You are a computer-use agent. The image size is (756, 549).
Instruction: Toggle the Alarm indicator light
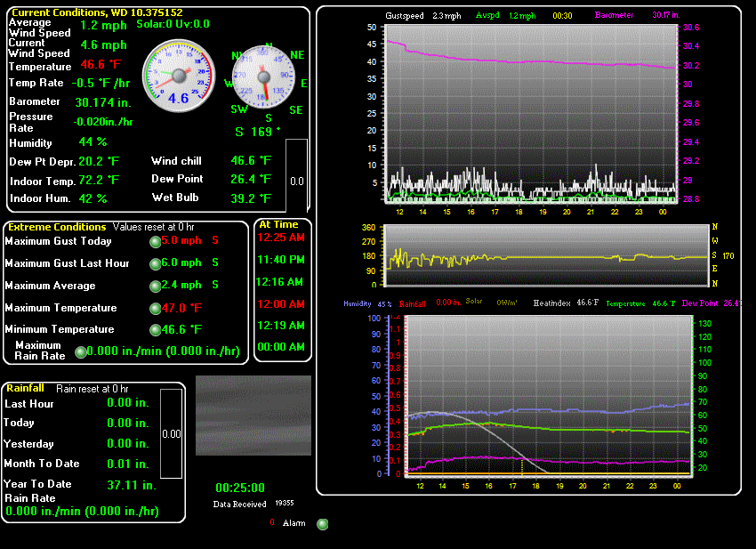coord(323,524)
